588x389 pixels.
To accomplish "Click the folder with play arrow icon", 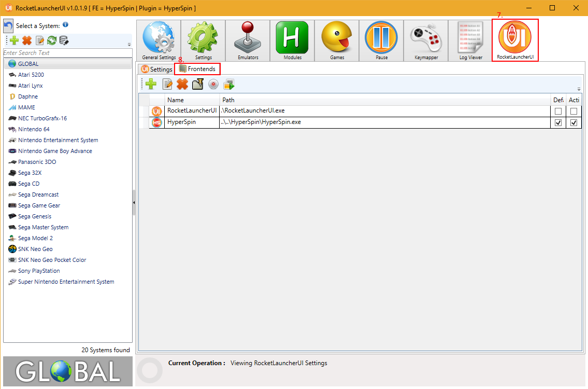I will (229, 84).
